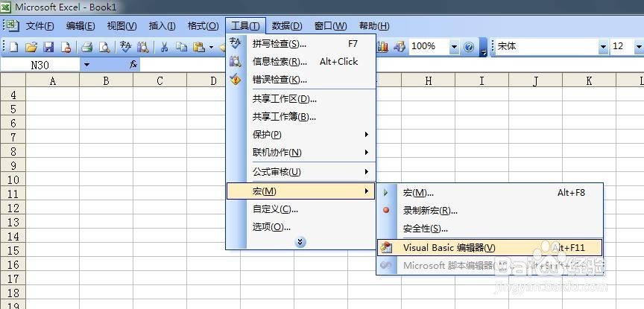Viewport: 644px width, 309px height.
Task: Click the highlighted 宏(M) menu item
Action: (x=301, y=191)
